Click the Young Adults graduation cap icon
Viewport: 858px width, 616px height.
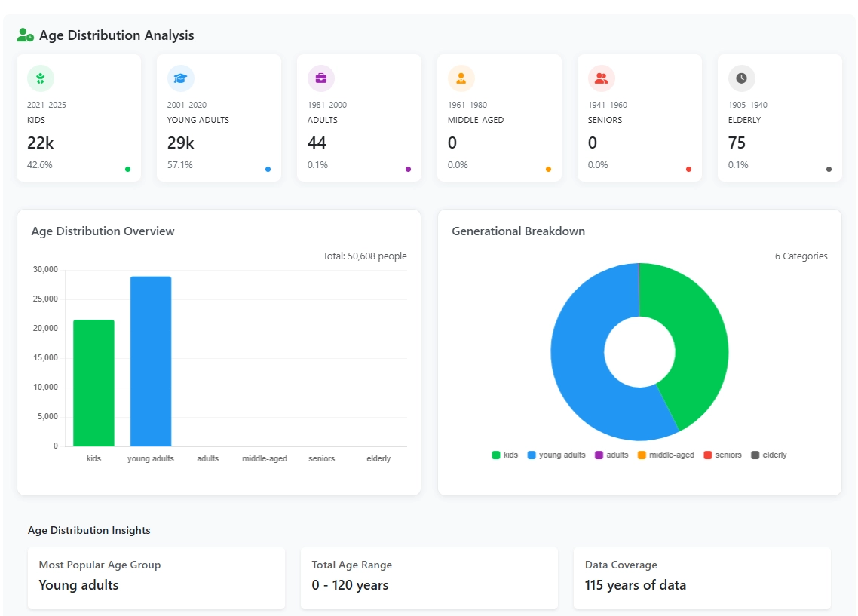tap(181, 78)
